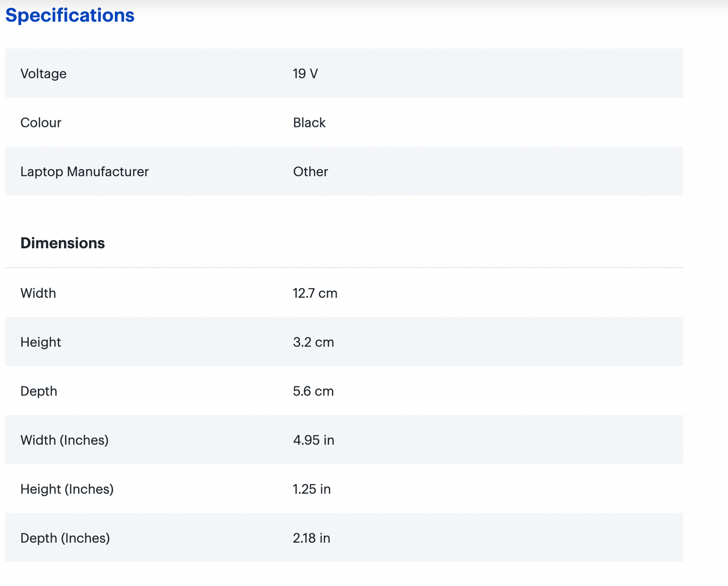Click the Specifications heading
Viewport: 728px width, 586px height.
tap(70, 15)
